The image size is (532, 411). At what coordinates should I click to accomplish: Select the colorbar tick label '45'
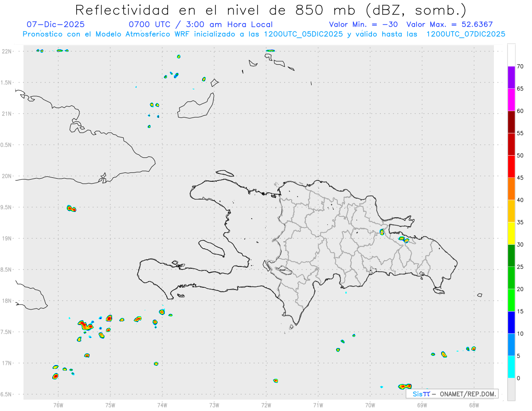[520, 178]
